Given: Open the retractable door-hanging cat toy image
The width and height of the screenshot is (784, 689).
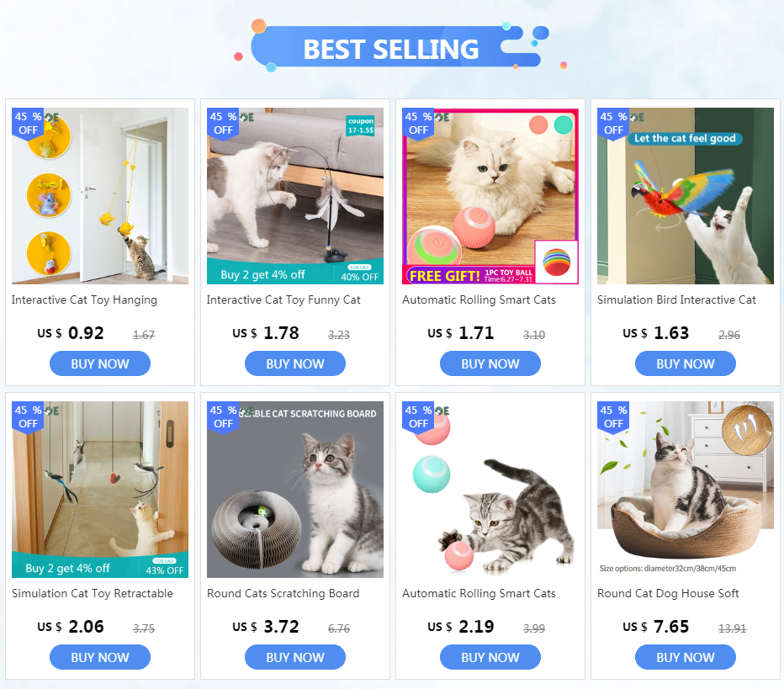Looking at the screenshot, I should (x=100, y=490).
